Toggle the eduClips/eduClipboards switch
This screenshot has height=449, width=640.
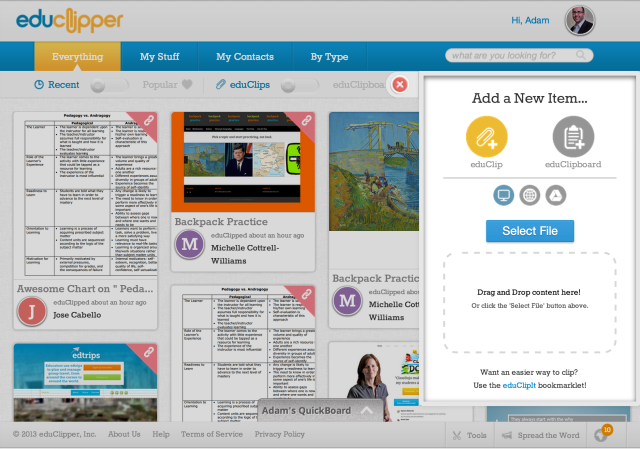pyautogui.click(x=300, y=85)
